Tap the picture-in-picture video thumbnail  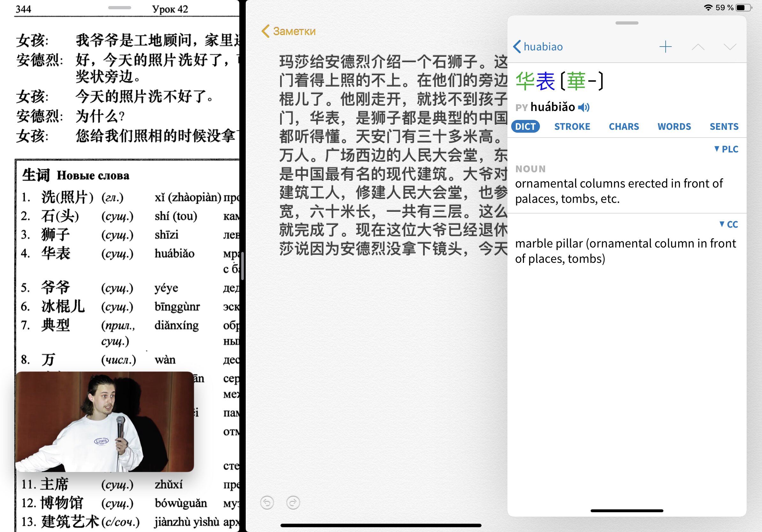point(105,422)
